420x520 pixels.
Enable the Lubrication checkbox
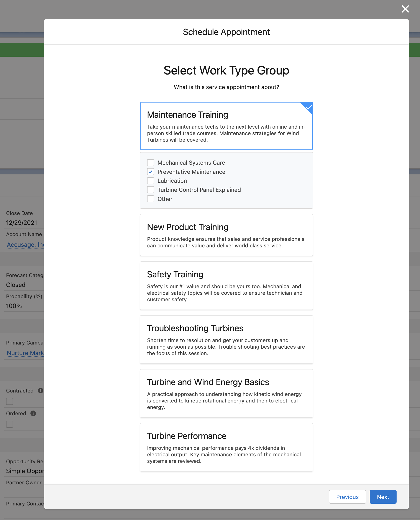151,181
